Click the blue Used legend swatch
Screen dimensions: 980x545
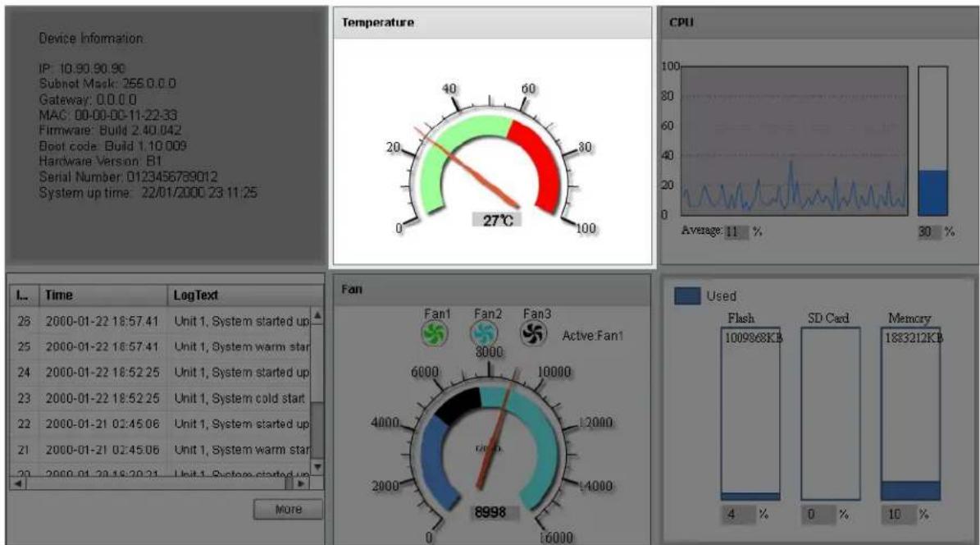(687, 296)
